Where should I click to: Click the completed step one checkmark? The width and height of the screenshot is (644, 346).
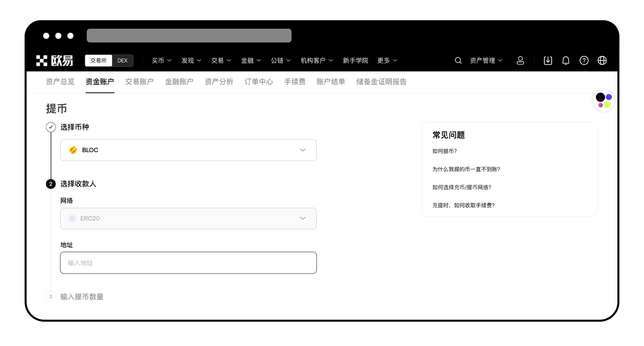pos(51,127)
